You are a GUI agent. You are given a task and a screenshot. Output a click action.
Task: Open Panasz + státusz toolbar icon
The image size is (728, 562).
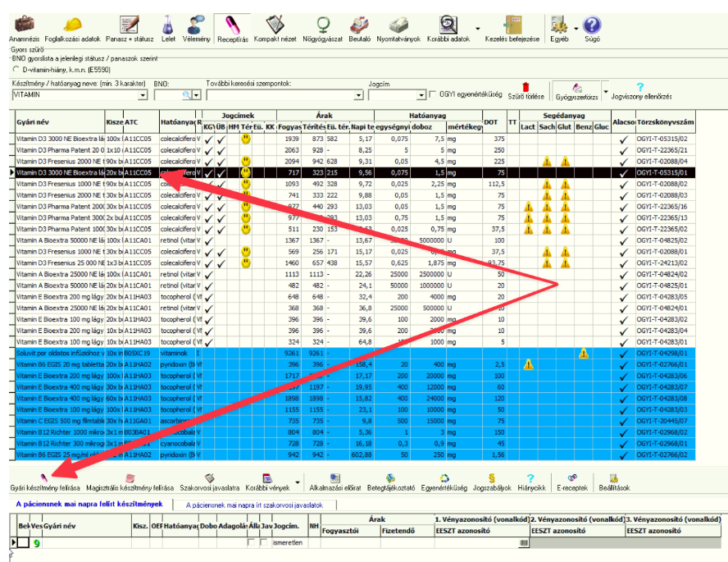point(129,25)
